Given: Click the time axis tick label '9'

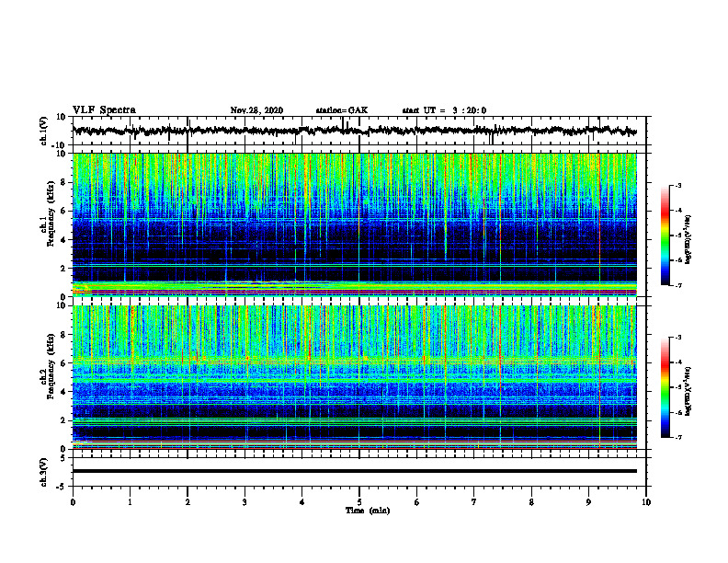Looking at the screenshot, I should (x=588, y=502).
